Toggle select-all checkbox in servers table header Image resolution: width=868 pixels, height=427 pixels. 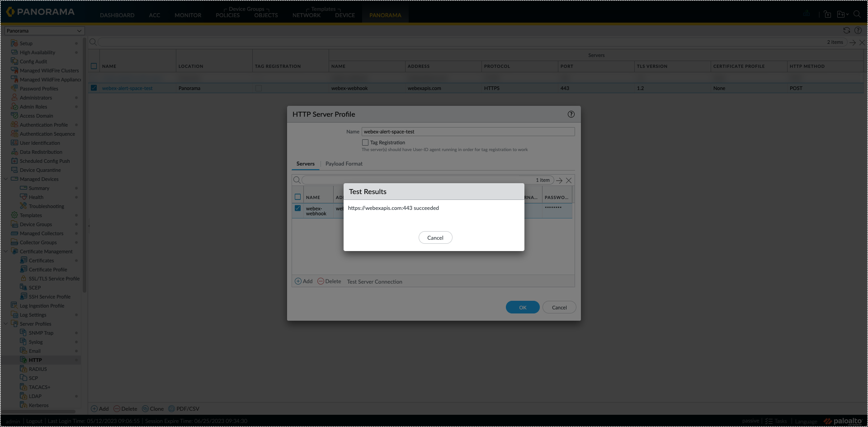[297, 197]
